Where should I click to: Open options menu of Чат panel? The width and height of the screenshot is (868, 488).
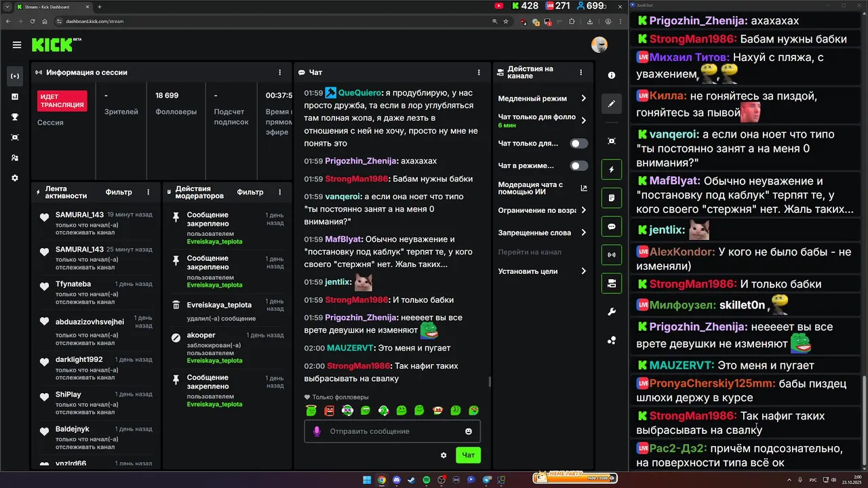tap(479, 73)
